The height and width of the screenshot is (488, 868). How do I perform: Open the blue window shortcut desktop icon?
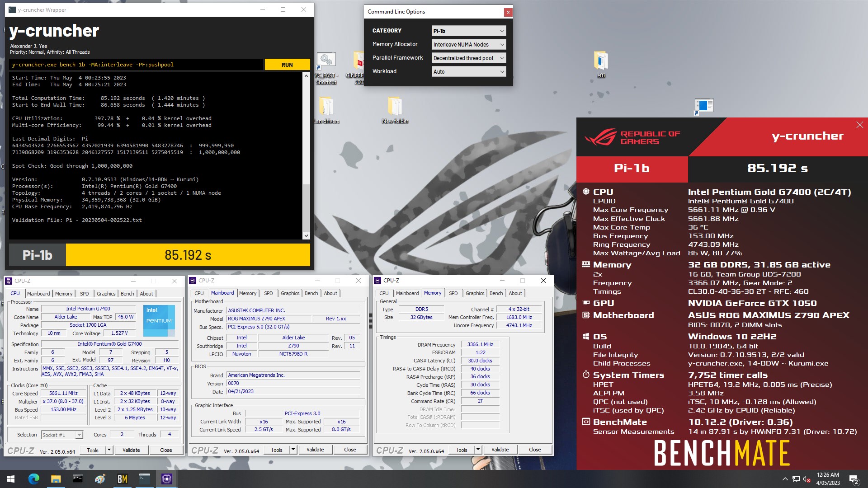tap(703, 107)
